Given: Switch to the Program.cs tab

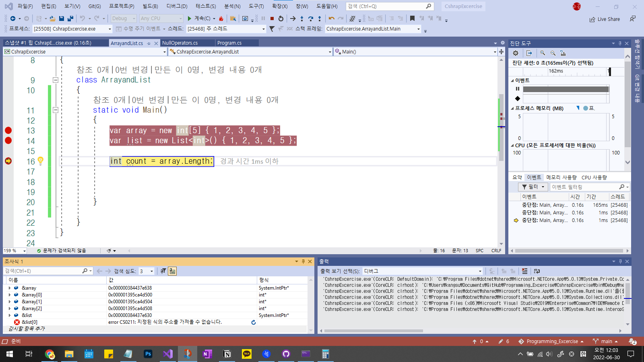Looking at the screenshot, I should pos(229,43).
